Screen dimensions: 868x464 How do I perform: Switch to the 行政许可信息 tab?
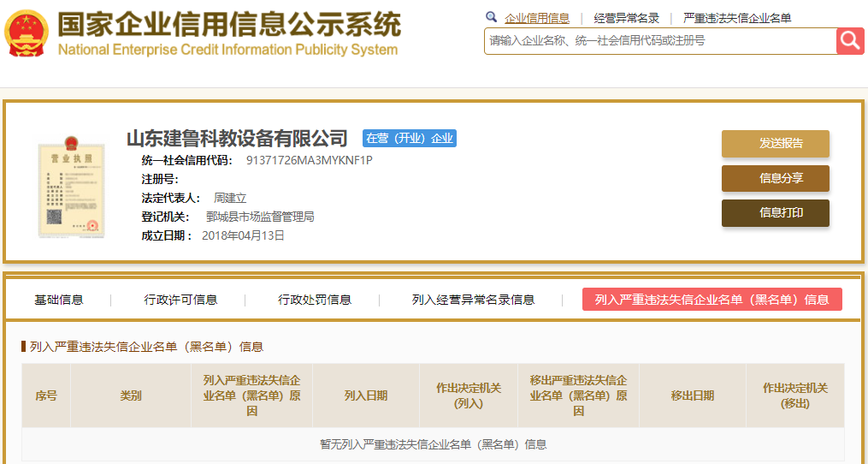pyautogui.click(x=181, y=300)
